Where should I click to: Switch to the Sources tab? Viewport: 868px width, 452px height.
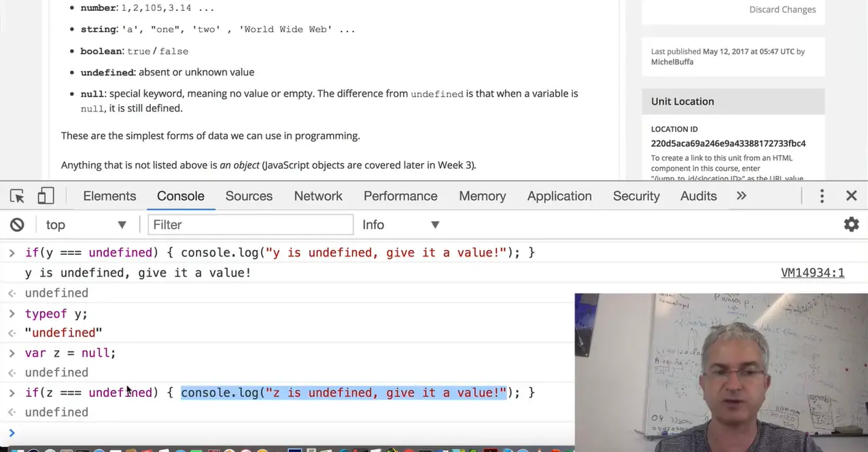(249, 196)
